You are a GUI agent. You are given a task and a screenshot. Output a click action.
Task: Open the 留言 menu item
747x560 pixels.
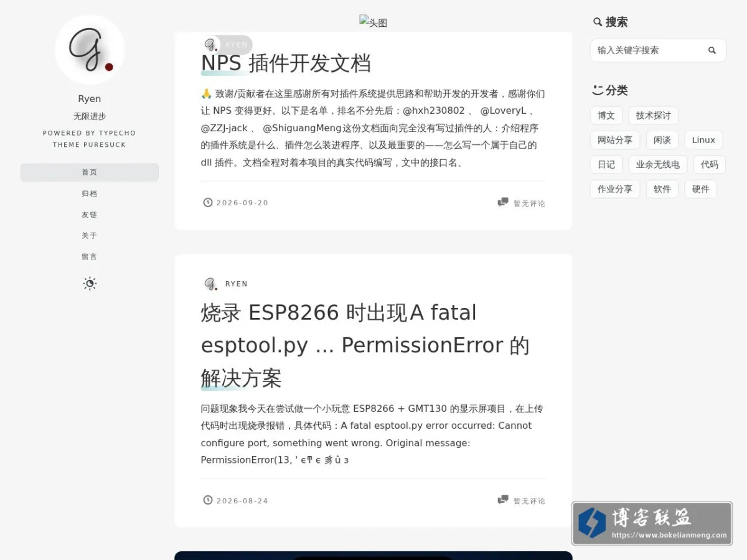90,256
